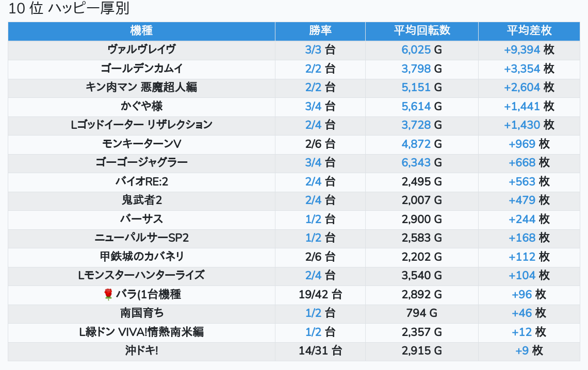Click the +104 枚 value

(x=529, y=275)
